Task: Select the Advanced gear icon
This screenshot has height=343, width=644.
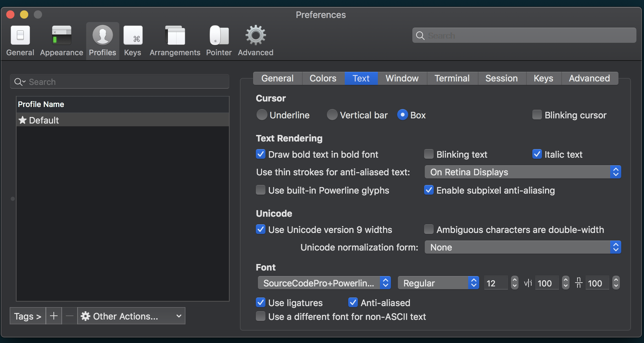Action: [255, 40]
